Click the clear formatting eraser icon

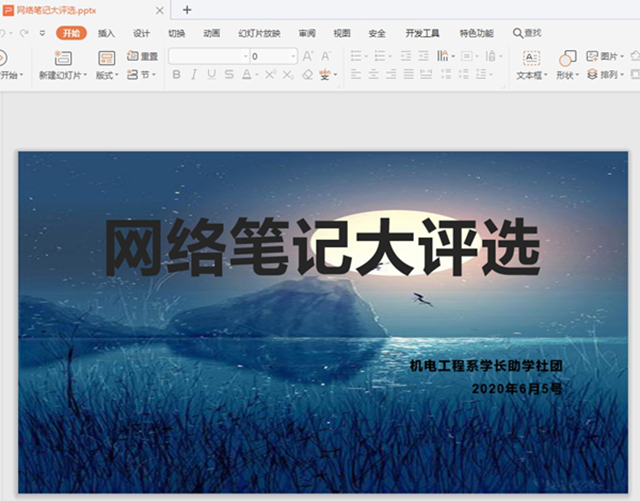click(307, 75)
